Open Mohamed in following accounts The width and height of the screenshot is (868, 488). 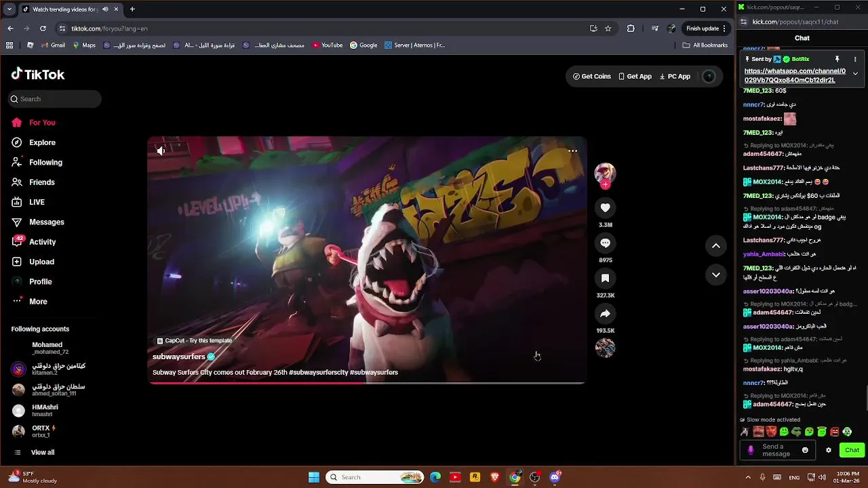[47, 348]
